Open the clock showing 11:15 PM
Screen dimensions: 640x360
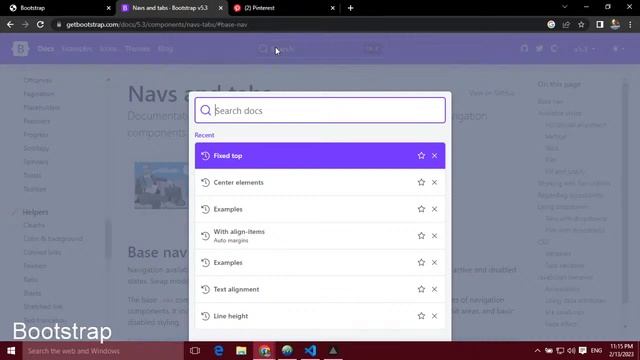click(622, 351)
